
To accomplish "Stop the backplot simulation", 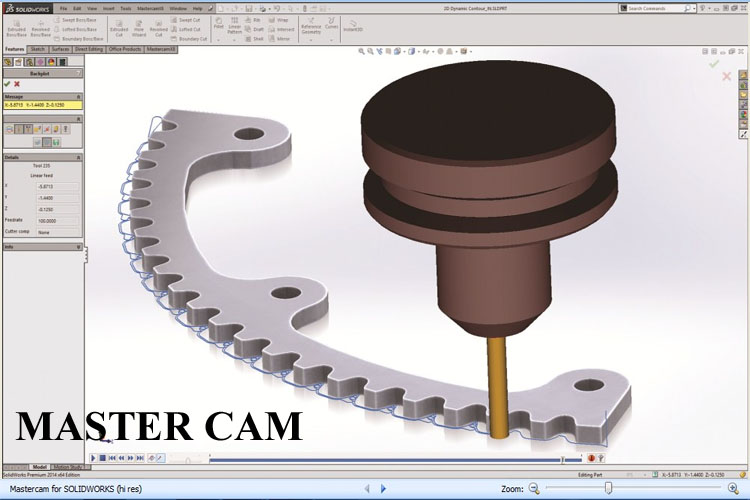I will (102, 458).
